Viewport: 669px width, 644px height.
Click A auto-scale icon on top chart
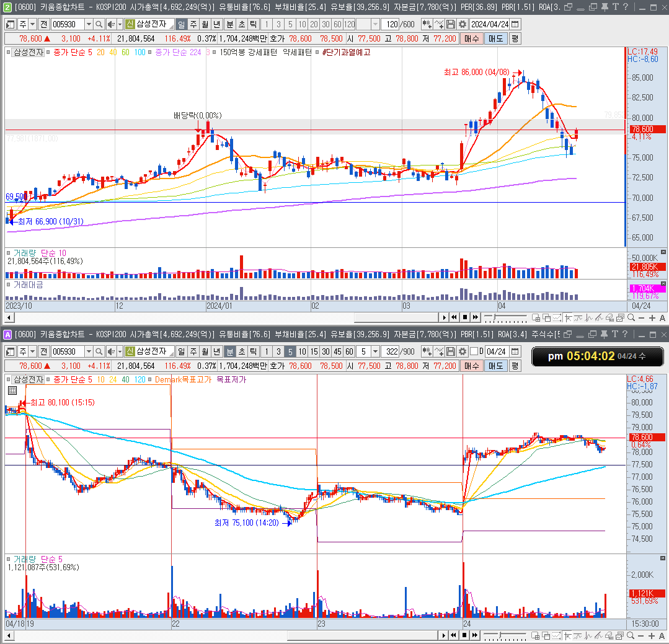click(x=662, y=318)
